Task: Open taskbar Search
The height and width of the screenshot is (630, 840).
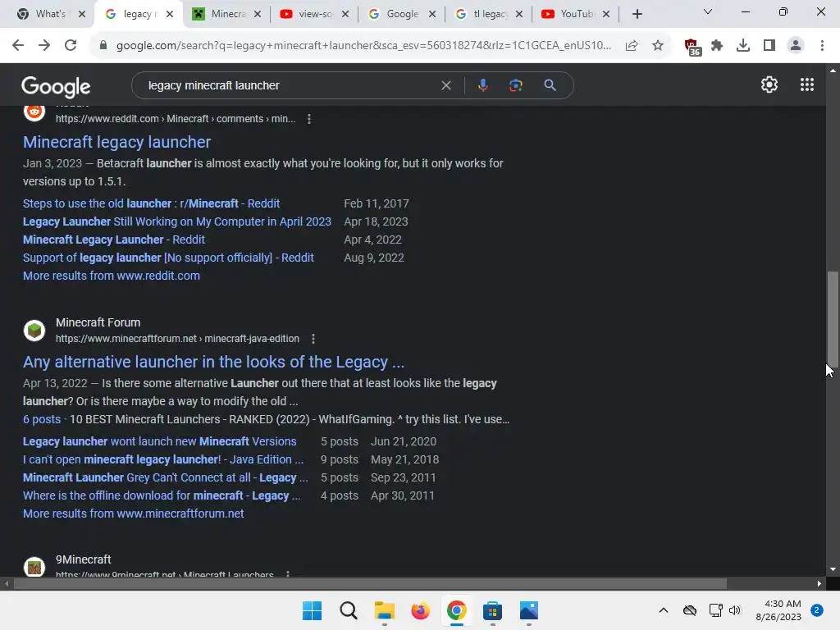Action: pos(348,610)
